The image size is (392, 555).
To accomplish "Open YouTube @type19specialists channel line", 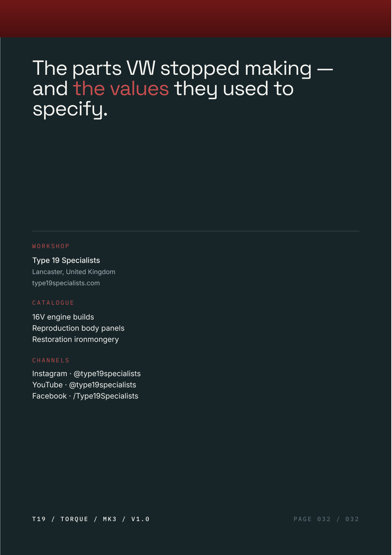I will tap(84, 385).
